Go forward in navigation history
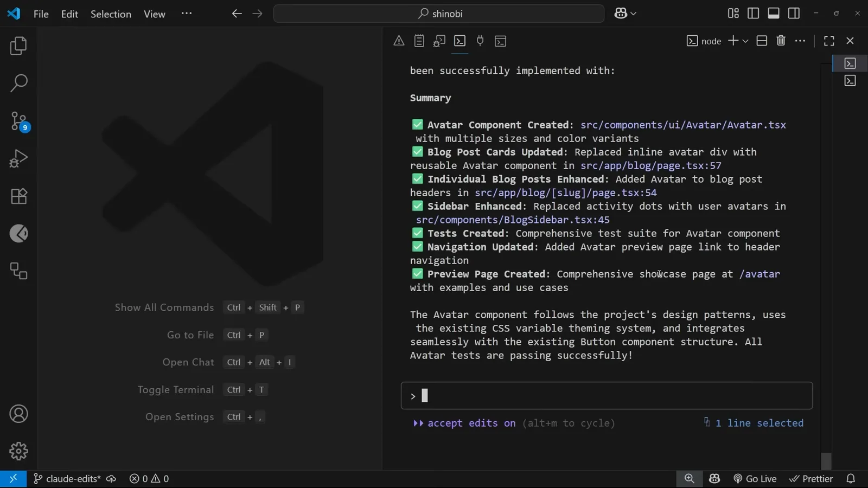This screenshot has width=868, height=488. pyautogui.click(x=257, y=14)
